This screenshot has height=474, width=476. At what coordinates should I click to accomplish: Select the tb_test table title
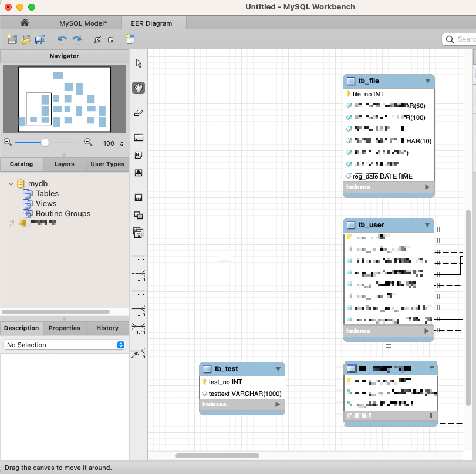[226, 369]
